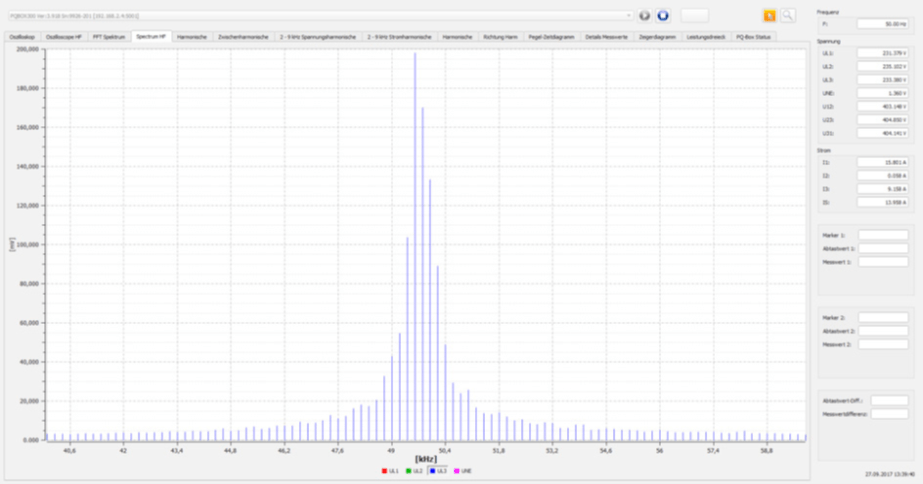Go to the PQ-Box Status tab
This screenshot has width=923, height=484.
coord(753,36)
